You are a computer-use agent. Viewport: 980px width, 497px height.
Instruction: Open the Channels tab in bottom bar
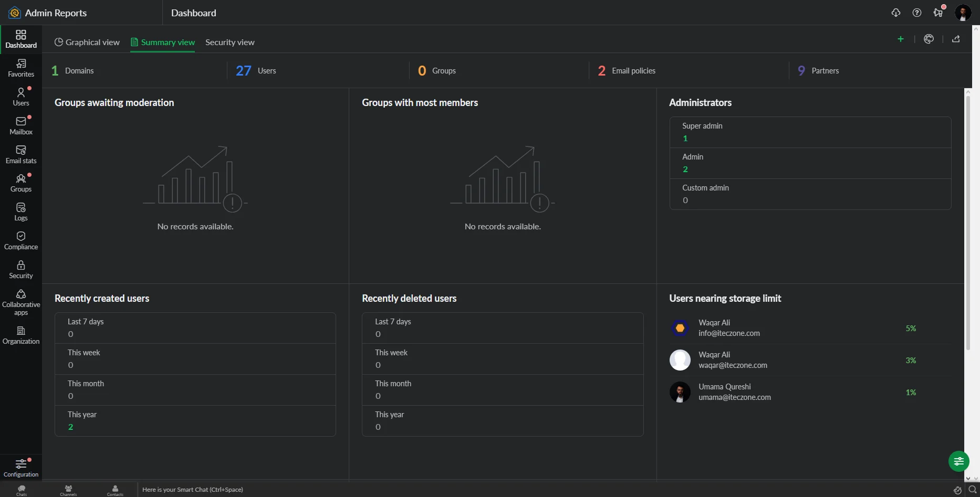pyautogui.click(x=68, y=490)
